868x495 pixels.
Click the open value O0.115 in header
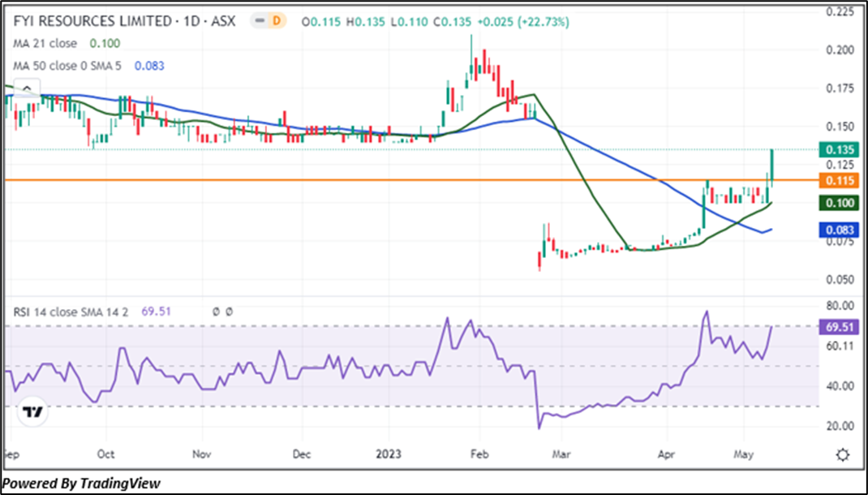322,22
